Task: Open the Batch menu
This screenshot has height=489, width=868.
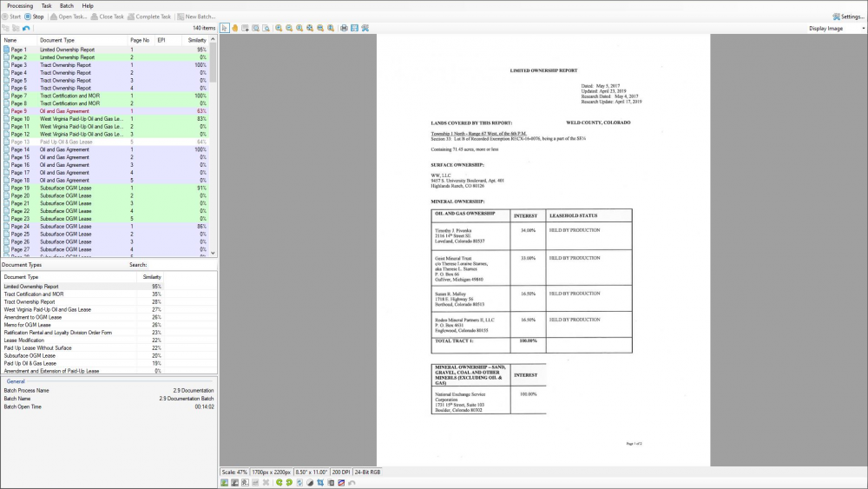Action: [x=67, y=5]
